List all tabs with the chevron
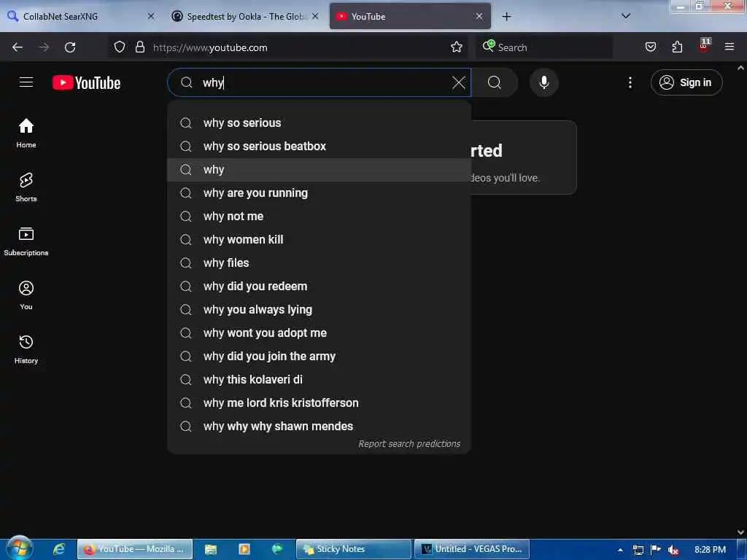Viewport: 747px width, 560px height. pyautogui.click(x=626, y=16)
